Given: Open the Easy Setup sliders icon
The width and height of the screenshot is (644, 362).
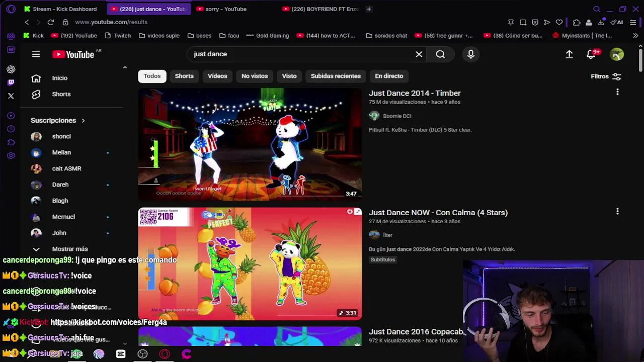Looking at the screenshot, I should [633, 22].
